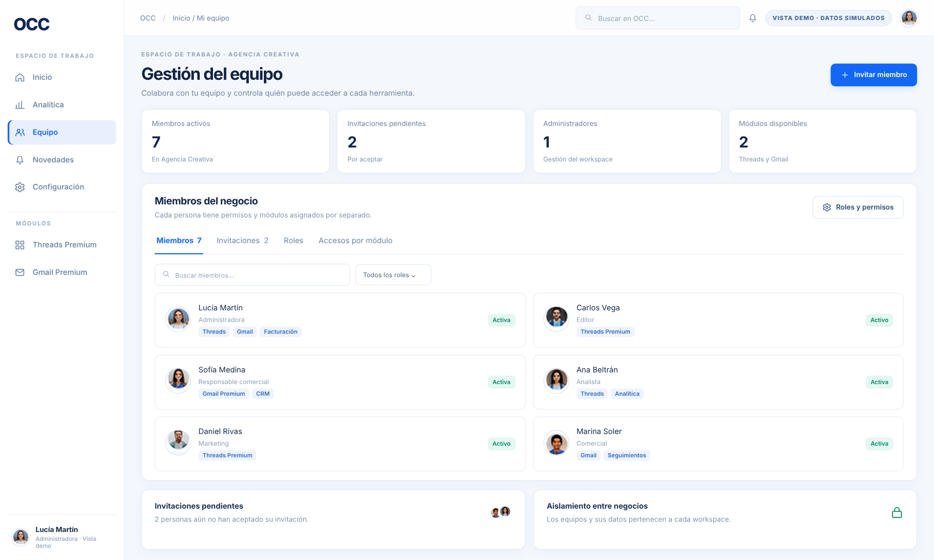Click Sofía Medina's avatar
Image resolution: width=934 pixels, height=560 pixels.
tap(178, 381)
